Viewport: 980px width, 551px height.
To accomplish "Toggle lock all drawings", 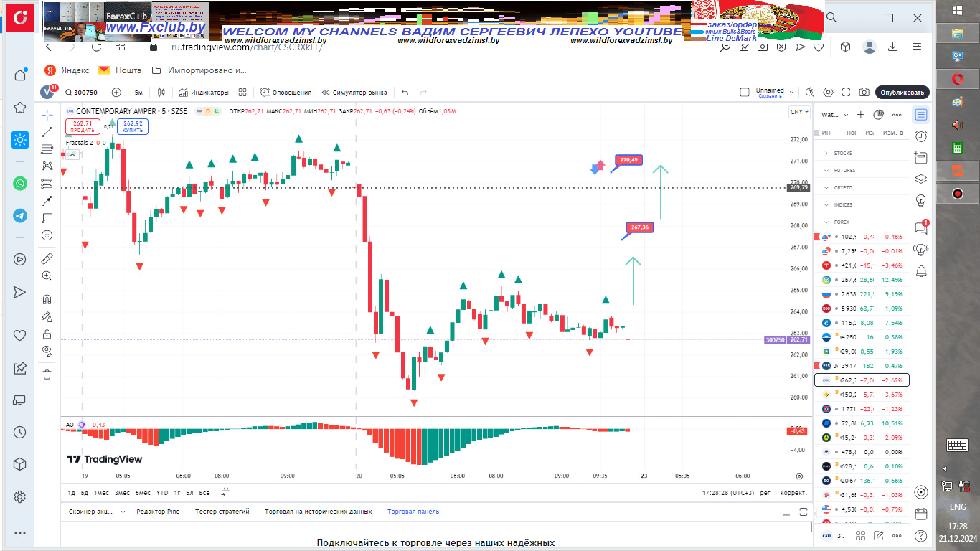I will 47,334.
